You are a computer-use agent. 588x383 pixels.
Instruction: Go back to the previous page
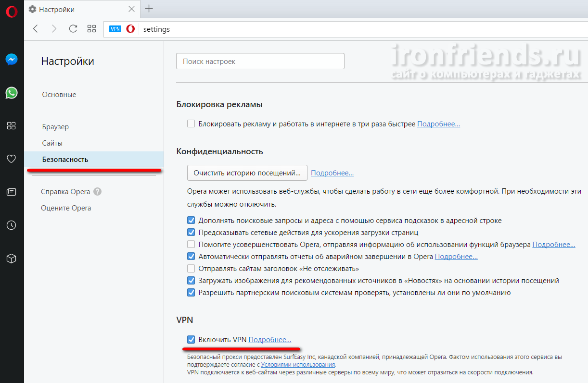[36, 29]
